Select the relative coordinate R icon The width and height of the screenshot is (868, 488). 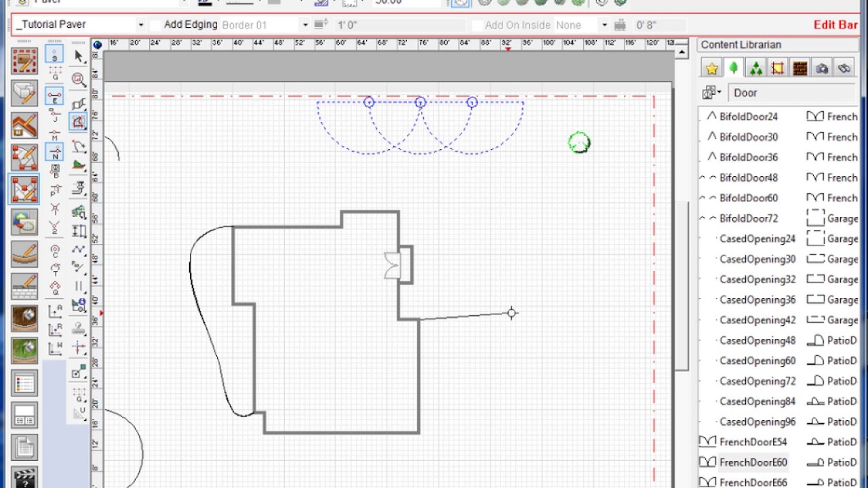[55, 330]
